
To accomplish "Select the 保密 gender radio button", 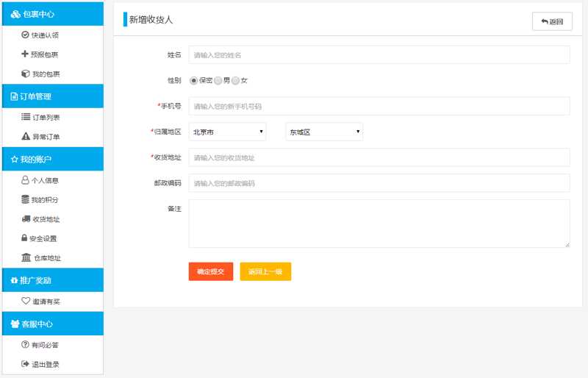I will 194,81.
